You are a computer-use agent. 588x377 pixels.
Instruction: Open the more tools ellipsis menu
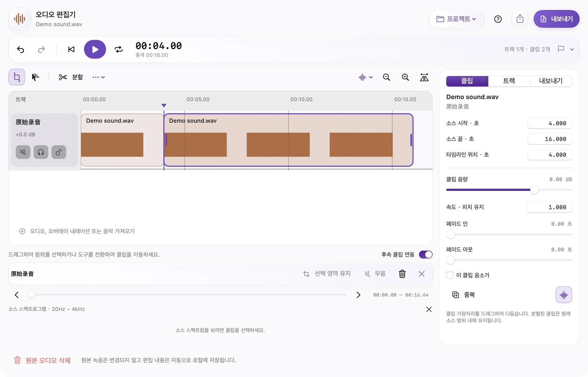(x=98, y=77)
